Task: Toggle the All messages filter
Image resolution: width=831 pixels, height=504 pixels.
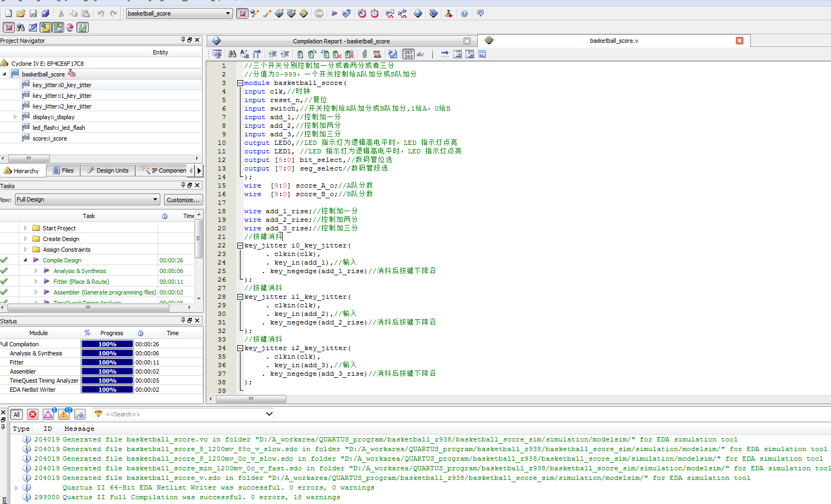Action: pyautogui.click(x=17, y=414)
